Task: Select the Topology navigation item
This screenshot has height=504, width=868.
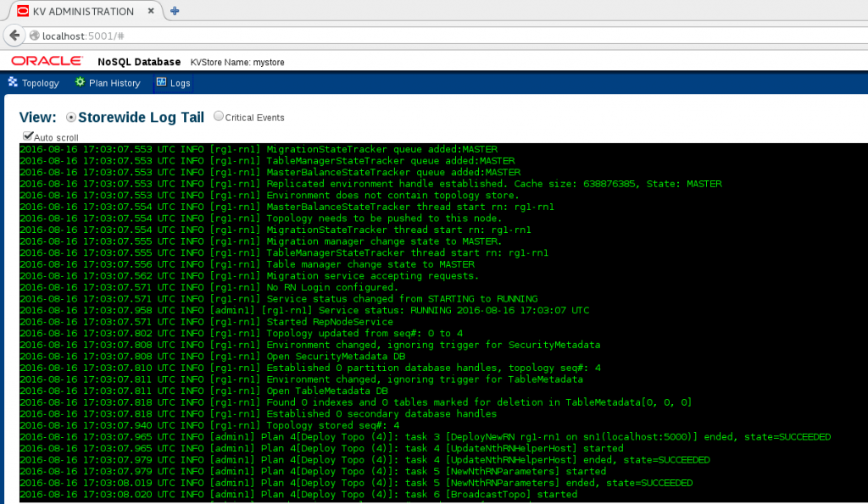Action: click(x=39, y=83)
